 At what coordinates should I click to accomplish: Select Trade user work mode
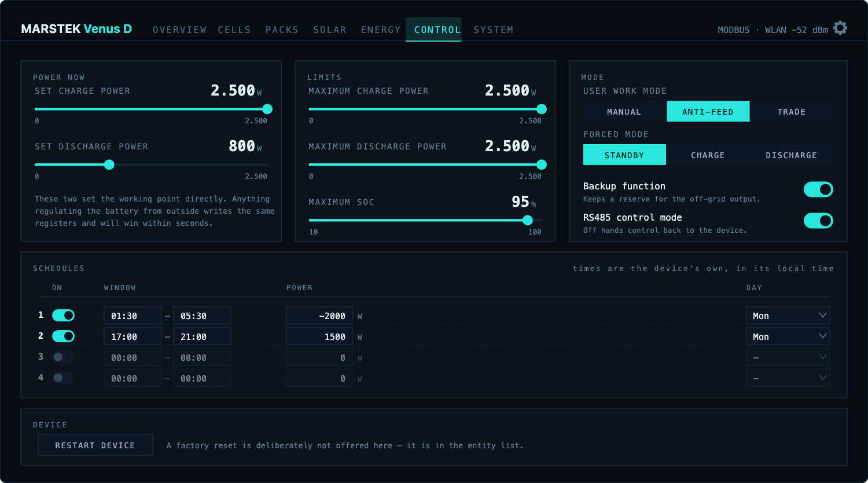792,111
